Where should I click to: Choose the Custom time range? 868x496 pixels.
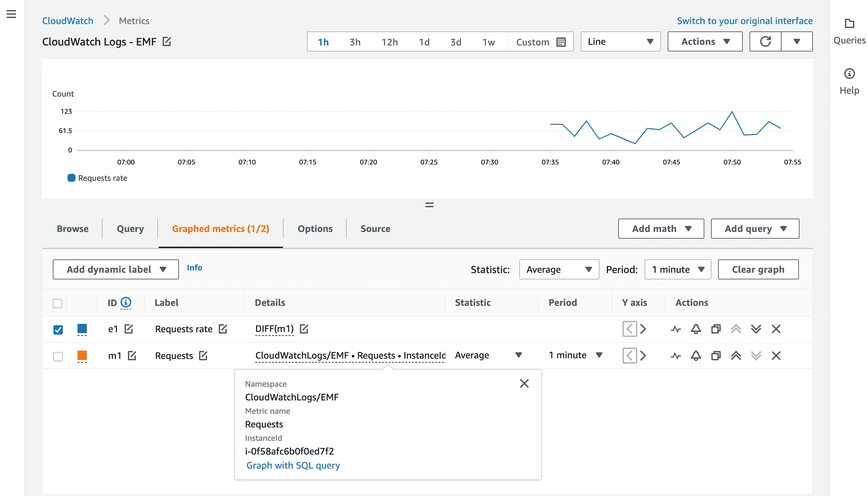(541, 42)
